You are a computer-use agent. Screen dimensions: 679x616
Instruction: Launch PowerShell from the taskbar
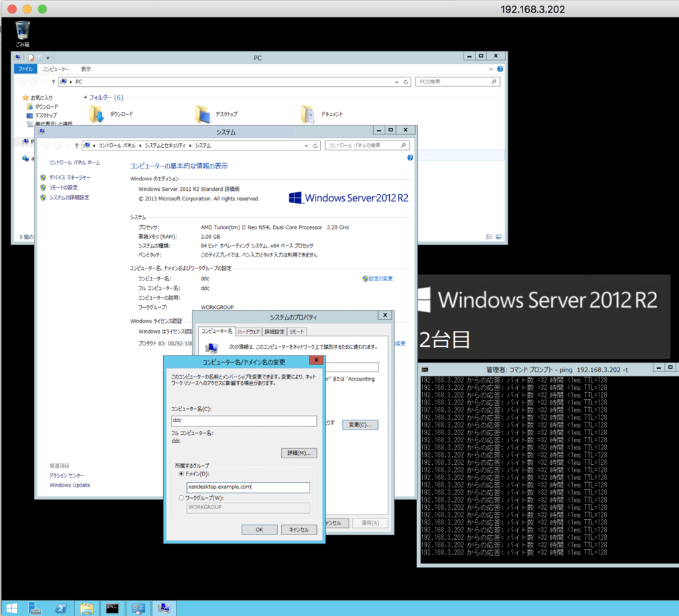click(x=61, y=608)
